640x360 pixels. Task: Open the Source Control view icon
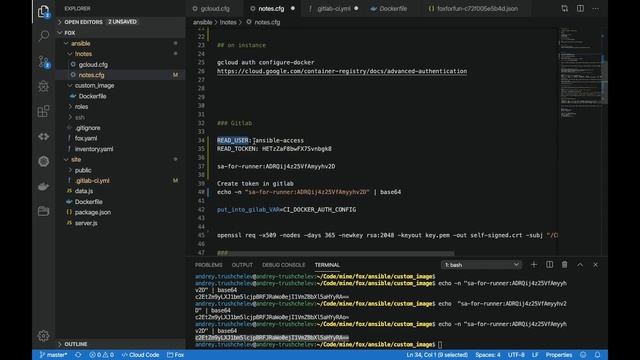(x=43, y=61)
